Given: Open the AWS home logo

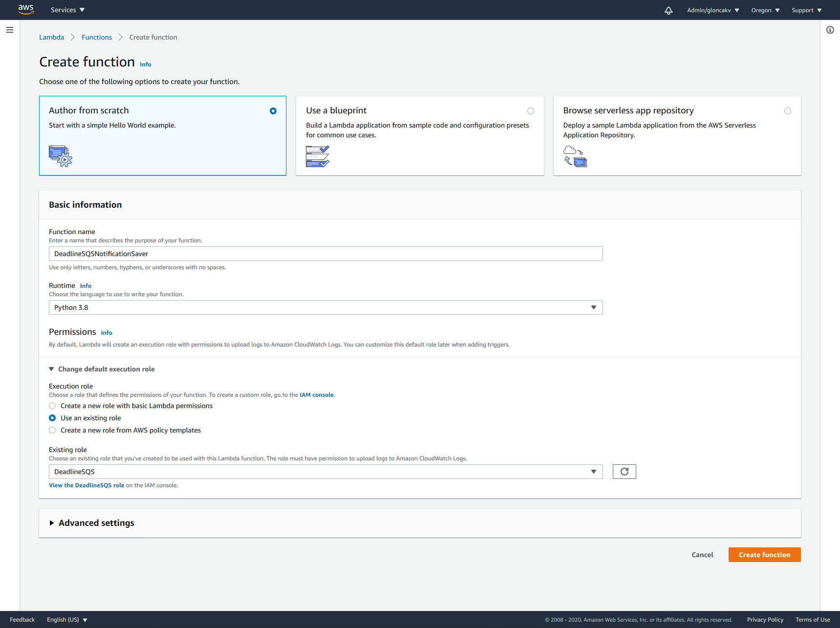Looking at the screenshot, I should 26,10.
